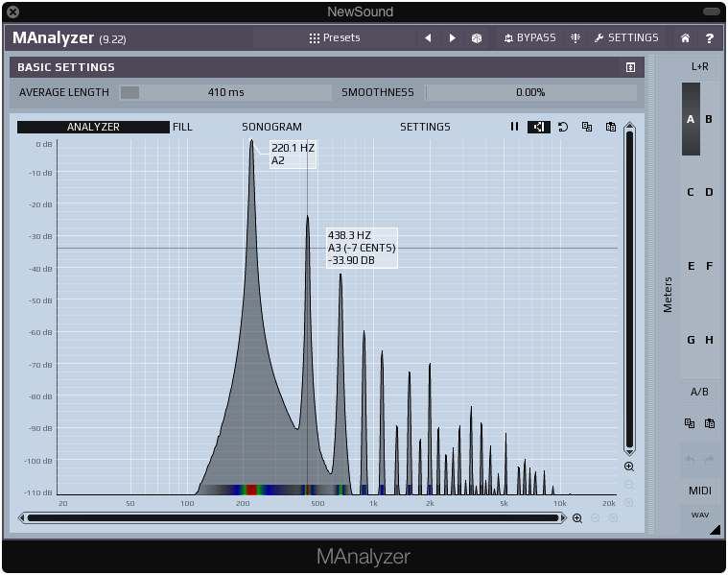The image size is (728, 575).
Task: Switch to the SONOGRAM tab
Action: [271, 127]
